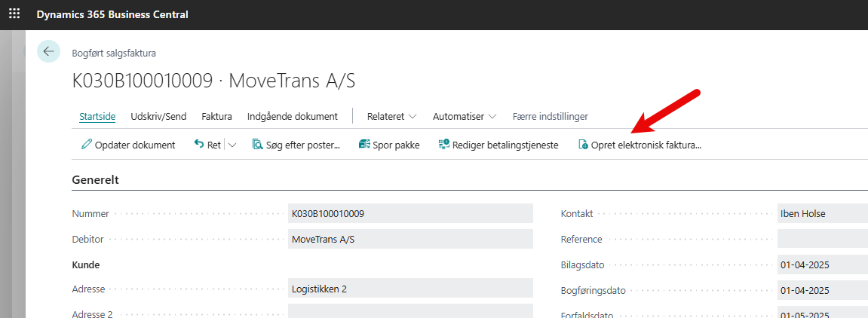Image resolution: width=868 pixels, height=318 pixels.
Task: Click the back arrow button
Action: pos(49,51)
